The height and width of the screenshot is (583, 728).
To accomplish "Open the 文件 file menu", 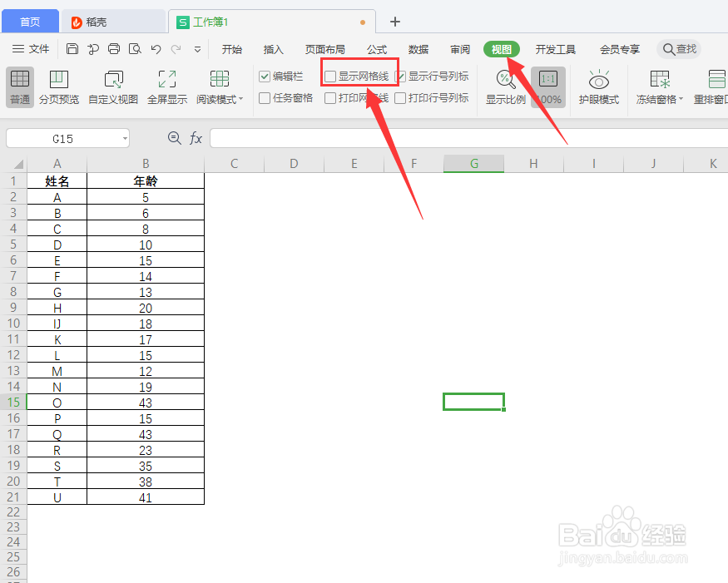I will point(38,49).
